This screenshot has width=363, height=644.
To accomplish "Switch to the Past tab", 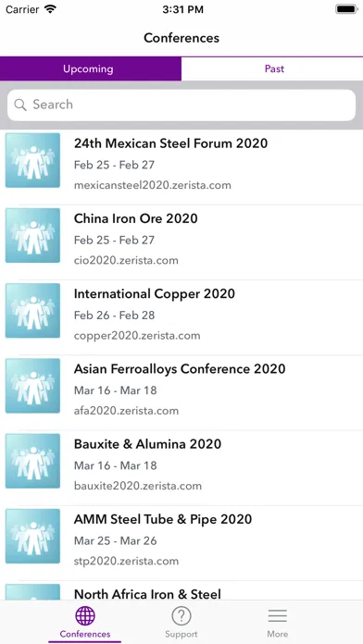I will pyautogui.click(x=272, y=68).
